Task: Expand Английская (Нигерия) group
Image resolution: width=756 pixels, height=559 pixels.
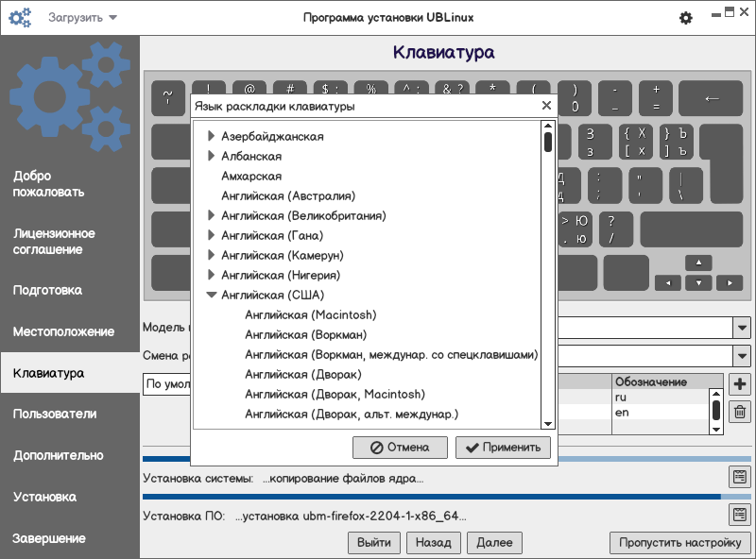Action: click(211, 275)
